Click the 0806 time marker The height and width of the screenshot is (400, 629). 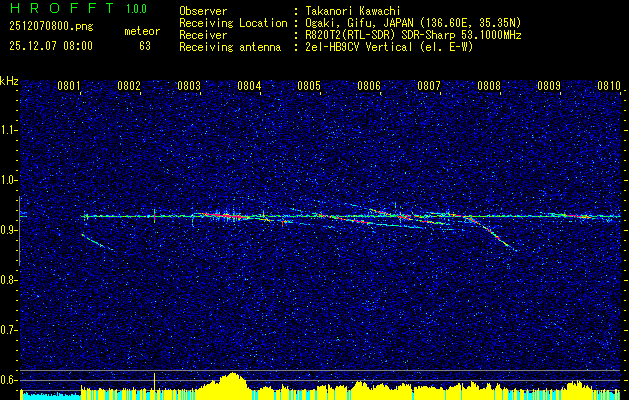pyautogui.click(x=369, y=86)
